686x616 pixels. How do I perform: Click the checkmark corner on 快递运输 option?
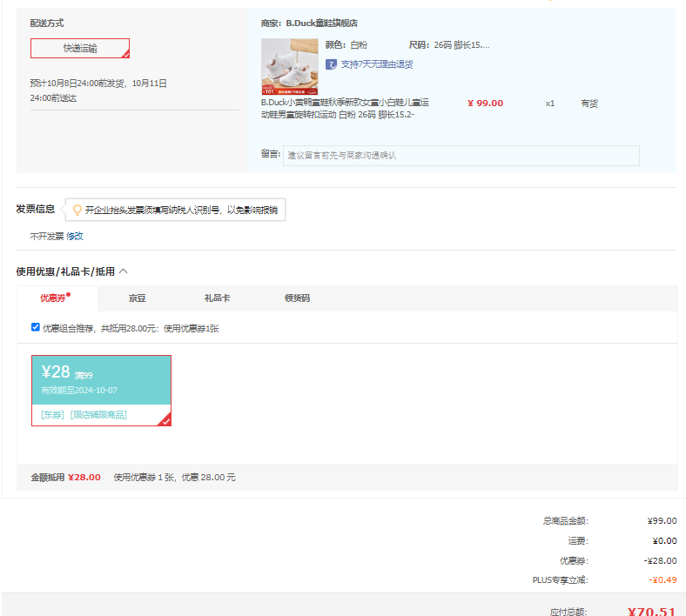tap(124, 54)
